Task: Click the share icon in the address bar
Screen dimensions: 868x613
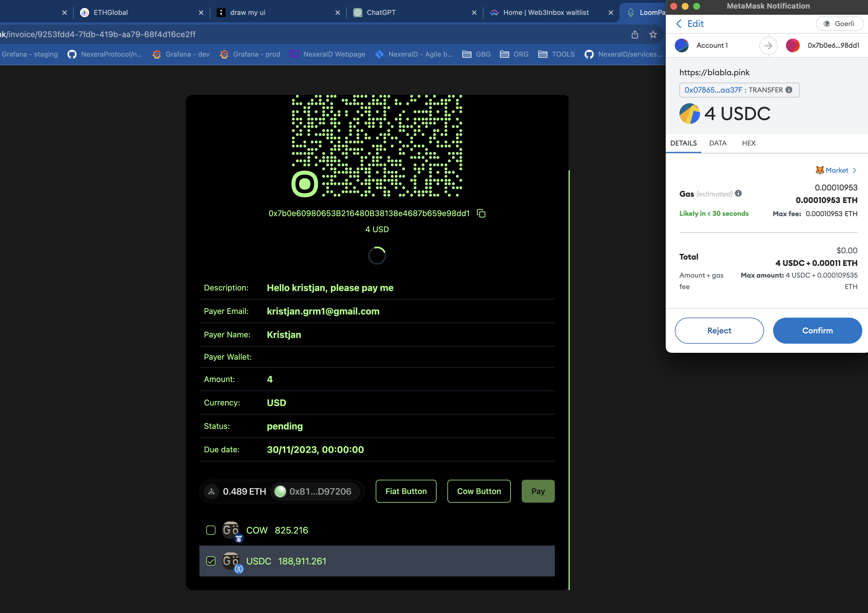Action: coord(635,34)
